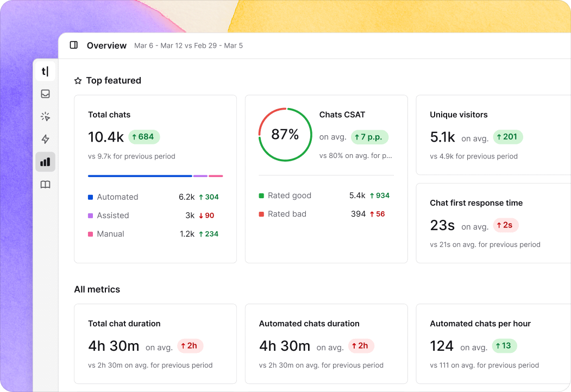Click the red 90 decrease indicator

coord(206,216)
